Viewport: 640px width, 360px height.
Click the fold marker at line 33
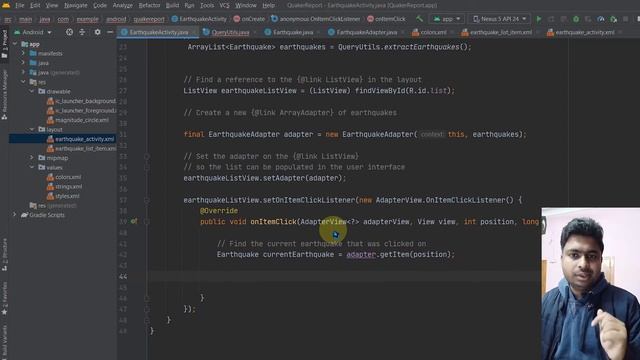click(x=147, y=156)
